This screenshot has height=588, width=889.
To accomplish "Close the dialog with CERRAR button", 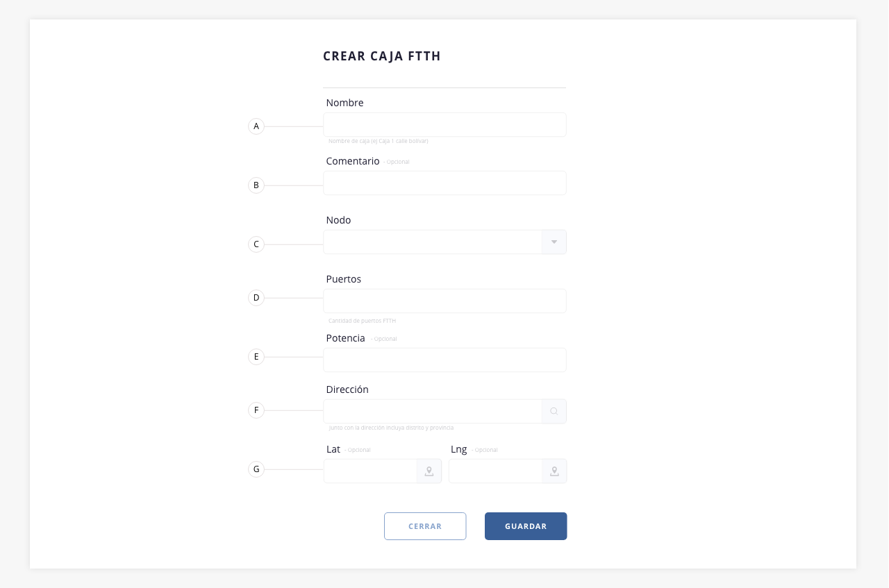I will coord(425,526).
